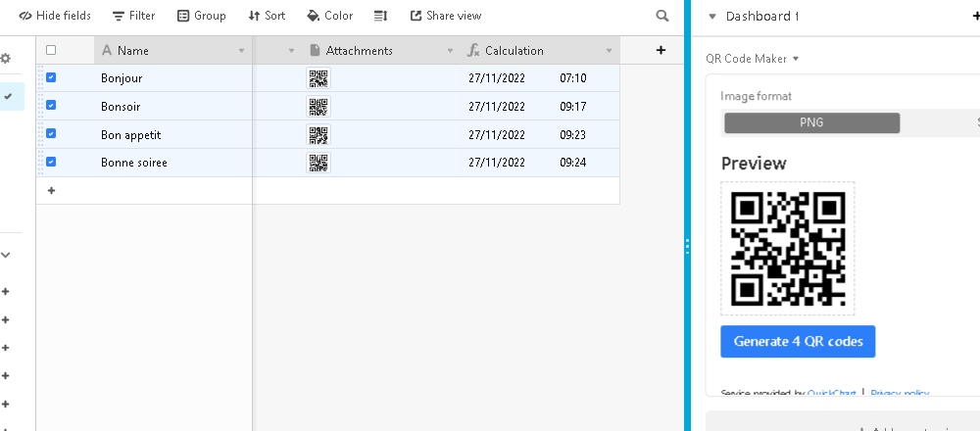
Task: Open the QR Code Maker dropdown
Action: [x=753, y=58]
